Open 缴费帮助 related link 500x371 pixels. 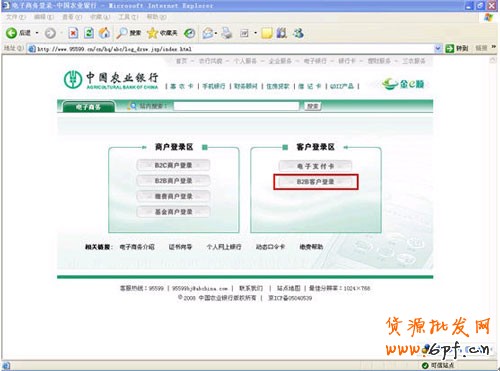tap(311, 247)
